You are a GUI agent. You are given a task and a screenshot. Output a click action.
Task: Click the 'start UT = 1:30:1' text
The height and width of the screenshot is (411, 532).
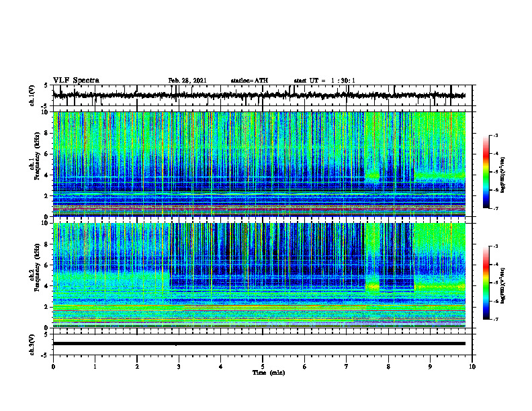(324, 81)
